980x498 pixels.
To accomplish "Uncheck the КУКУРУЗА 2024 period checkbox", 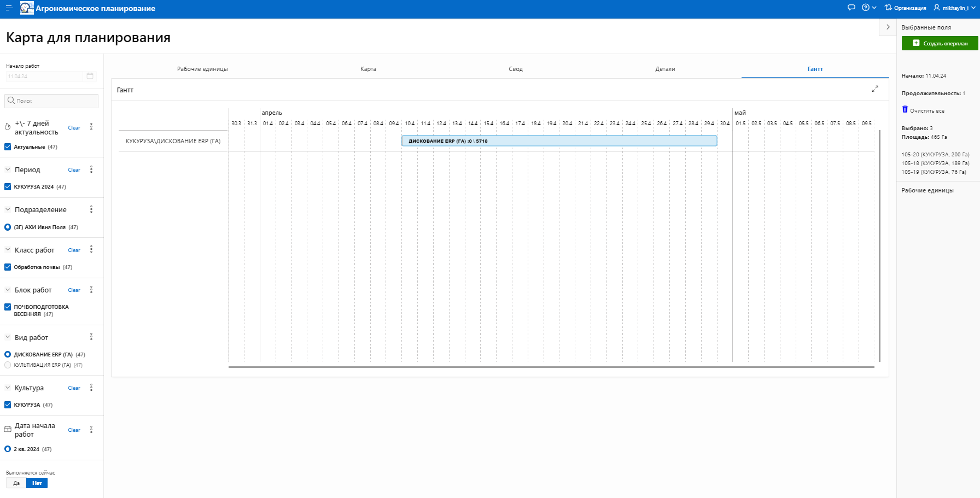I will [8, 187].
